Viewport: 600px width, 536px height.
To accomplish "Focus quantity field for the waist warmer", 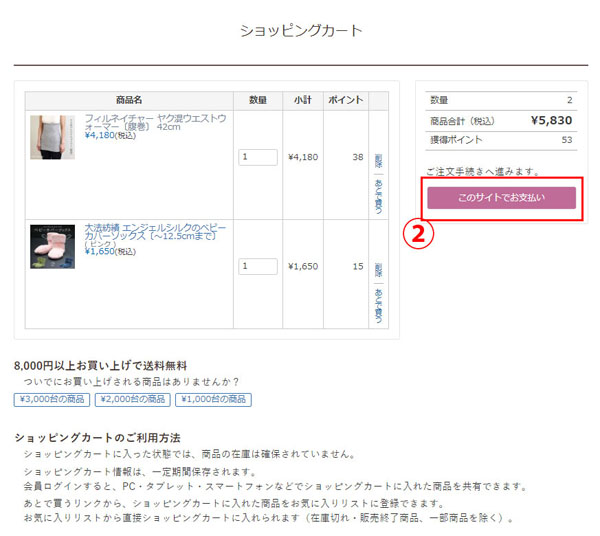I will coord(258,157).
